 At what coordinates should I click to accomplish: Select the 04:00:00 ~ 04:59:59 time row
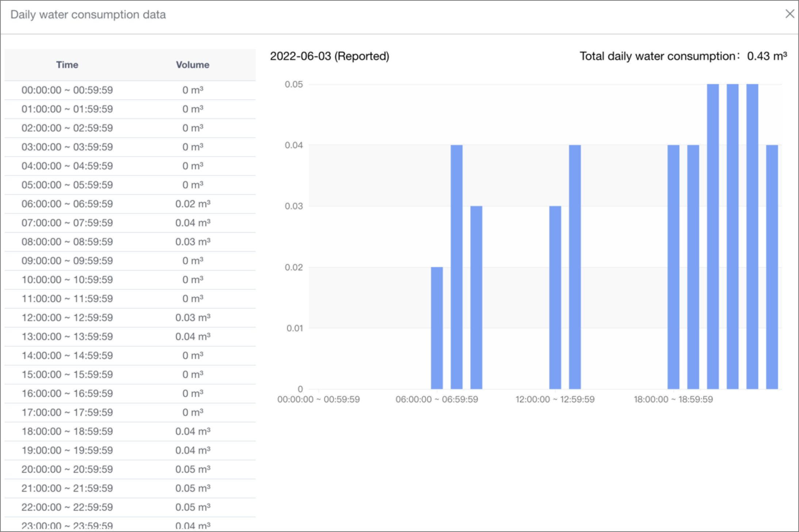130,166
